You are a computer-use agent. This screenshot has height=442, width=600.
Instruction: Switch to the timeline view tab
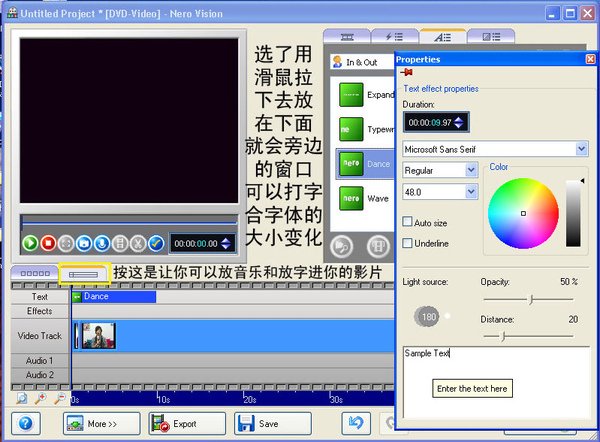click(84, 274)
